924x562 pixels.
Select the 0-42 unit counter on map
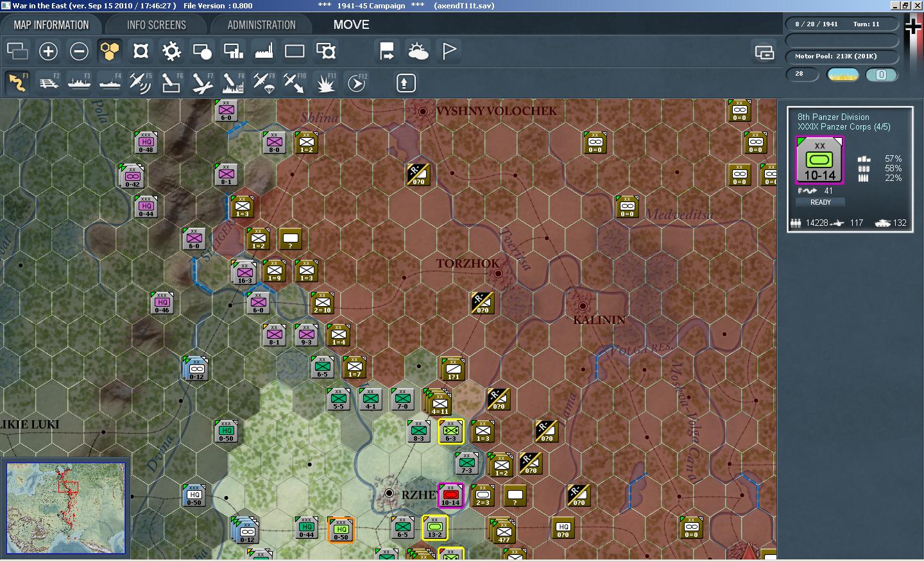(x=132, y=176)
